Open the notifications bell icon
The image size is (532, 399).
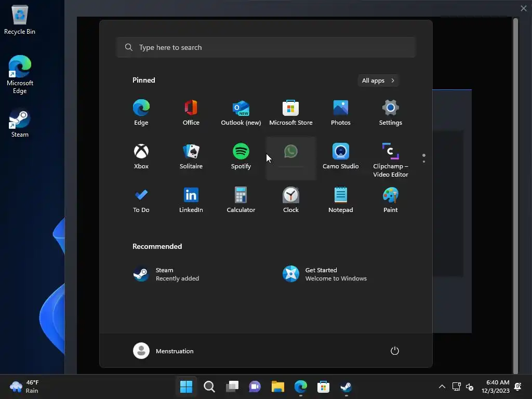point(518,387)
